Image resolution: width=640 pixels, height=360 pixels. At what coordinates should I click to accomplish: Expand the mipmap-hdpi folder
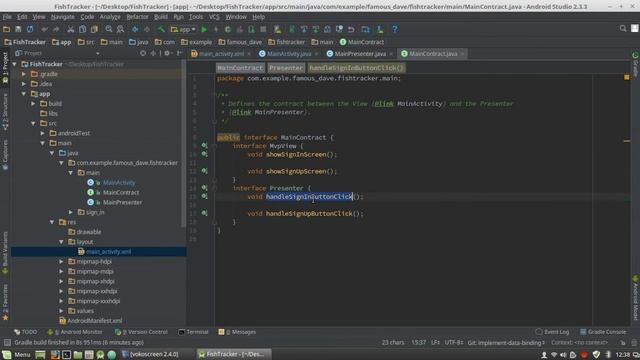coord(62,261)
